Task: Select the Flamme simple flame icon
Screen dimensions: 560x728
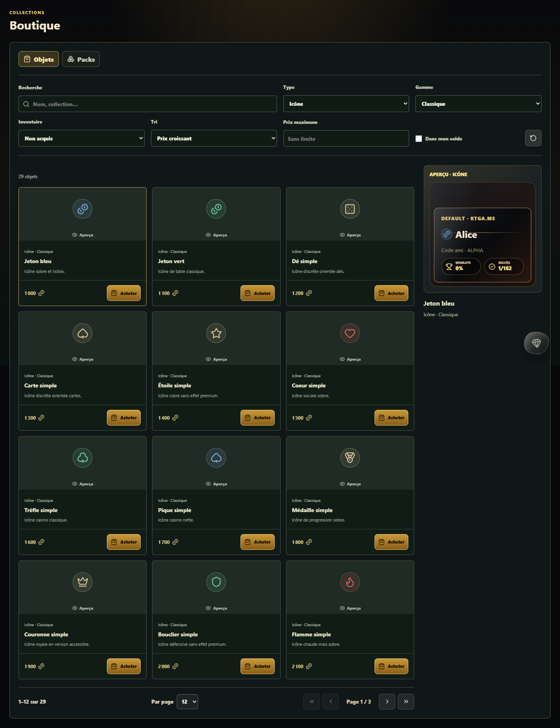Action: point(350,582)
